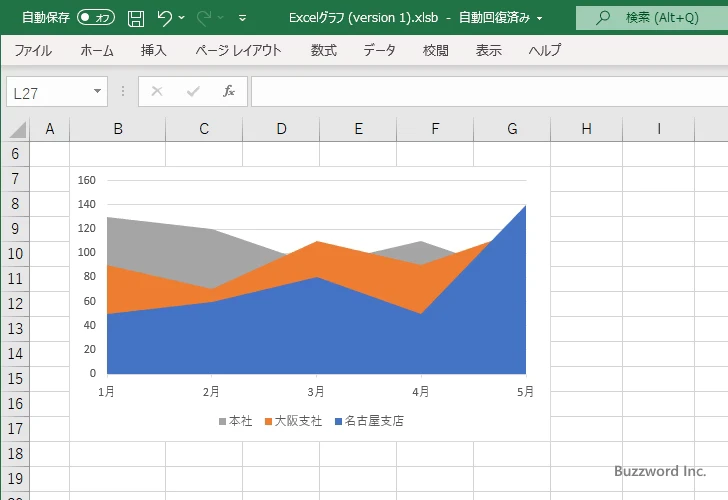Screen dimensions: 728x500
Task: Open the Redo history dropdown arrow
Action: tap(221, 18)
